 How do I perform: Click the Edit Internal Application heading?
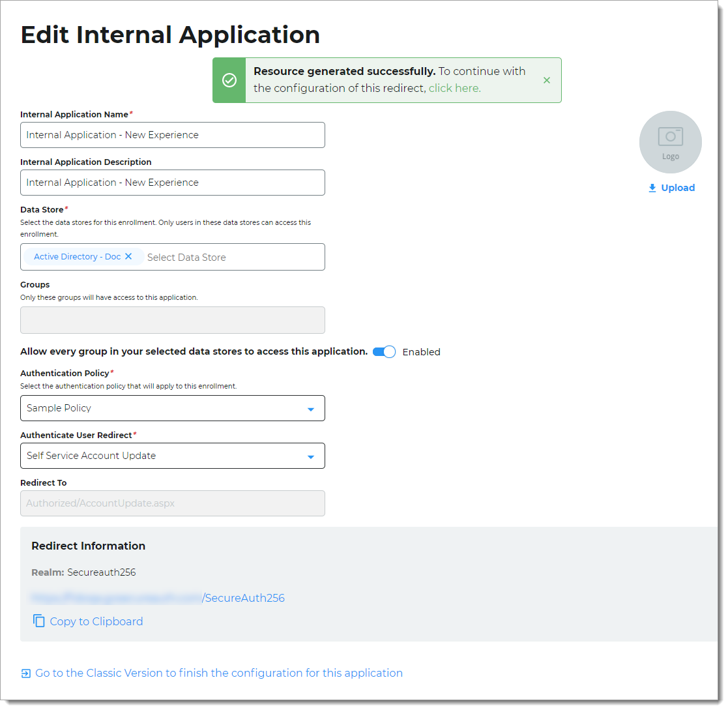171,35
